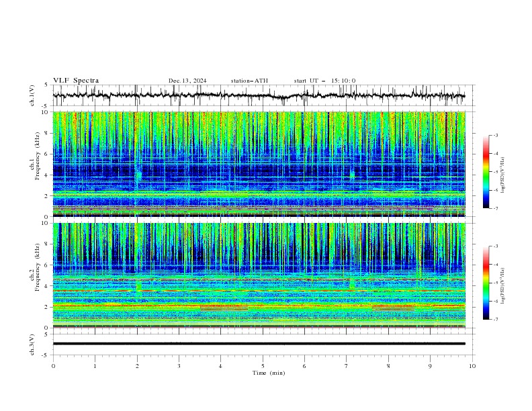Click the ch.1 colorbar 'log(PSD)(V²/Hz)' label

click(x=503, y=175)
